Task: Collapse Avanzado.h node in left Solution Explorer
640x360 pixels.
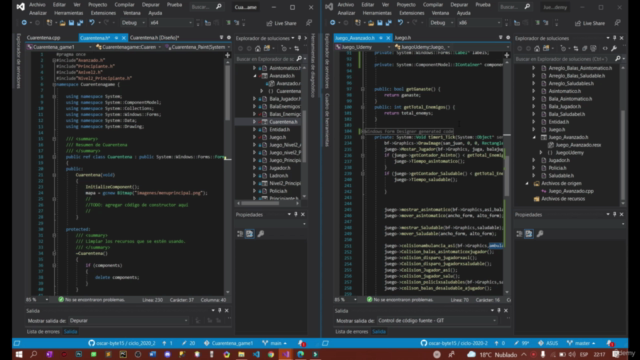Action: coord(254,76)
